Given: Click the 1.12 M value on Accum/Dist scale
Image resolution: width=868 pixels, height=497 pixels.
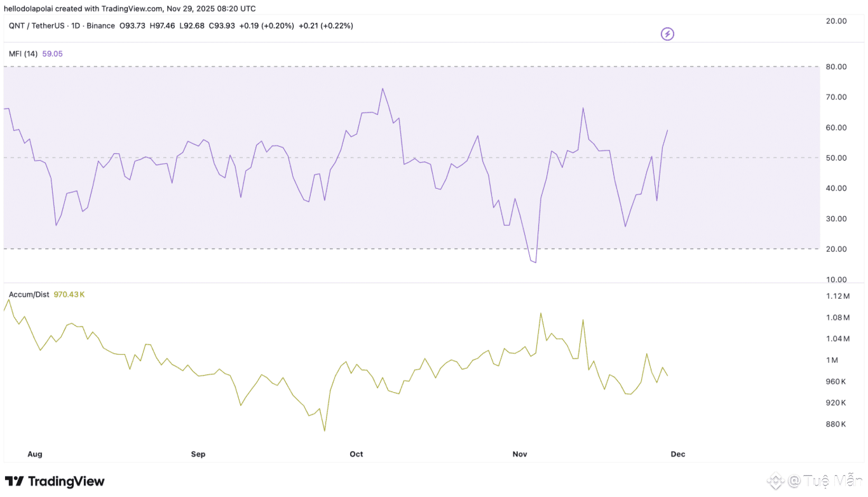Looking at the screenshot, I should (x=837, y=296).
